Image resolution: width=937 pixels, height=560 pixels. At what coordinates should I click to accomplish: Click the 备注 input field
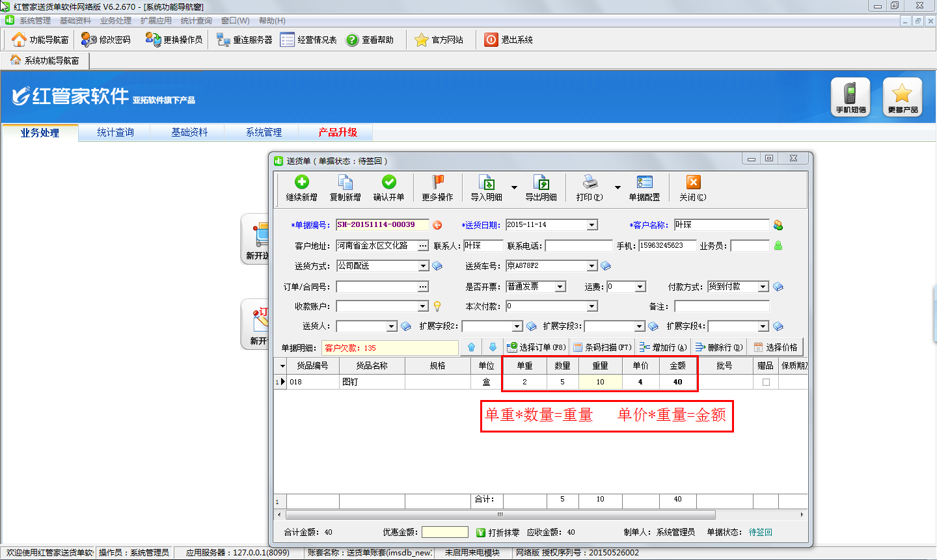pos(721,306)
